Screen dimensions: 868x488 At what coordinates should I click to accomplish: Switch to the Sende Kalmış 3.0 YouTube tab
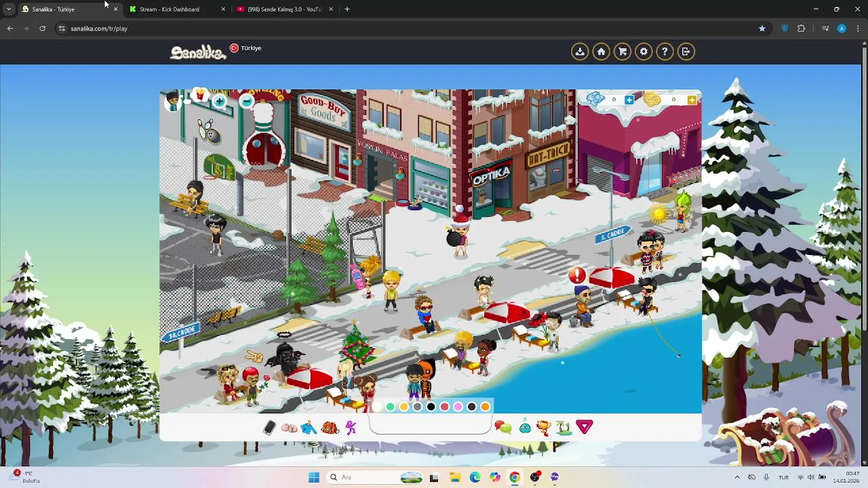(x=284, y=9)
